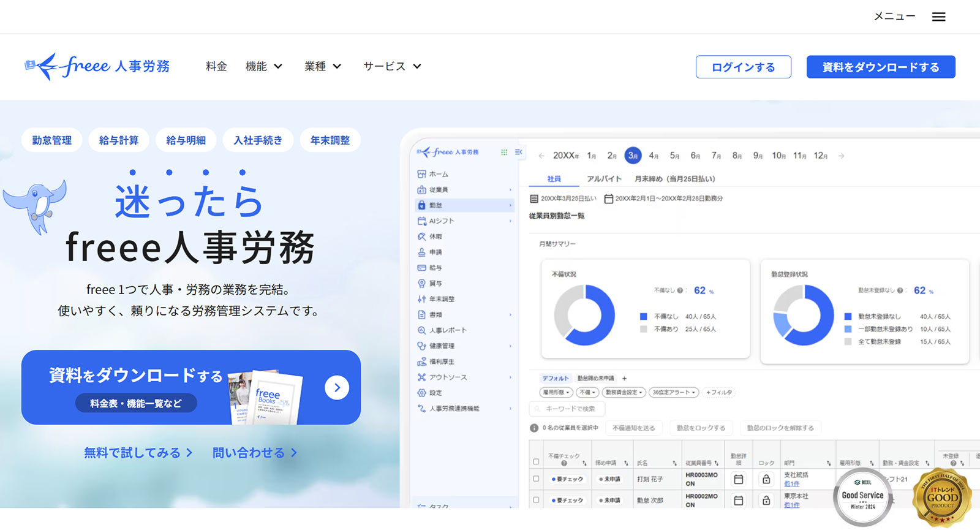This screenshot has width=980, height=530.
Task: Open the attendance calendar for 打刻 花子
Action: click(x=739, y=479)
